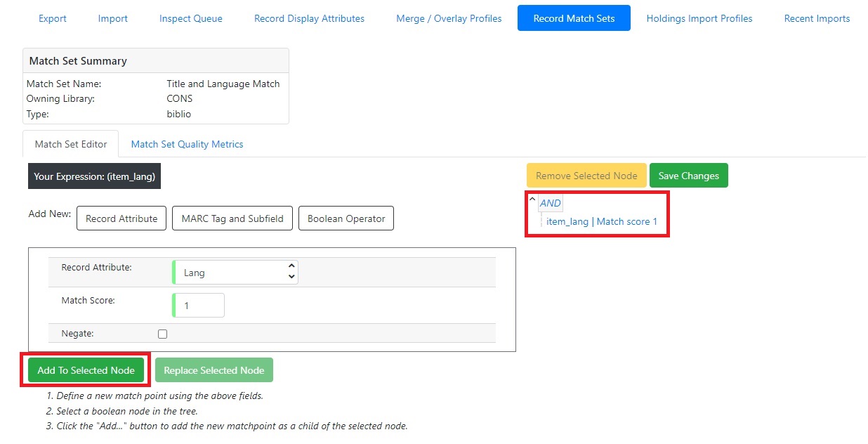868x444 pixels.
Task: Select the AND node in tree
Action: (551, 203)
